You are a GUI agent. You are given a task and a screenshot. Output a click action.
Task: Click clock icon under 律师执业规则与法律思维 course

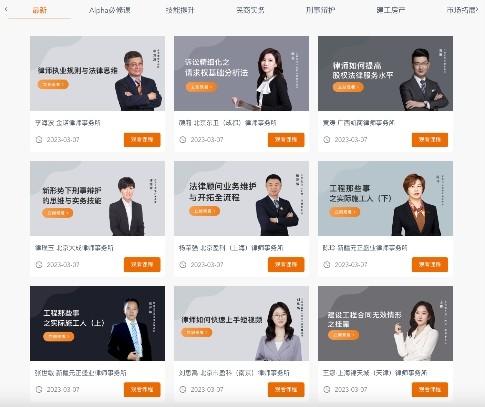click(x=39, y=139)
